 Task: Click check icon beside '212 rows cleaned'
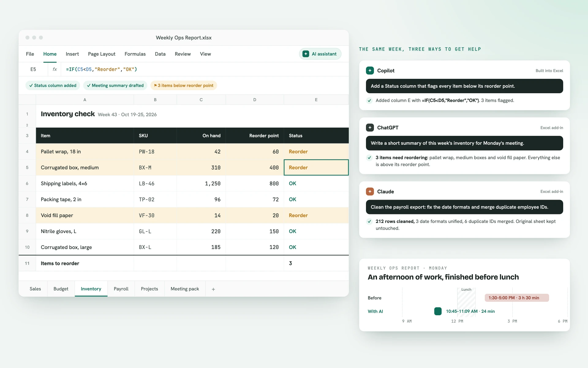pyautogui.click(x=369, y=221)
